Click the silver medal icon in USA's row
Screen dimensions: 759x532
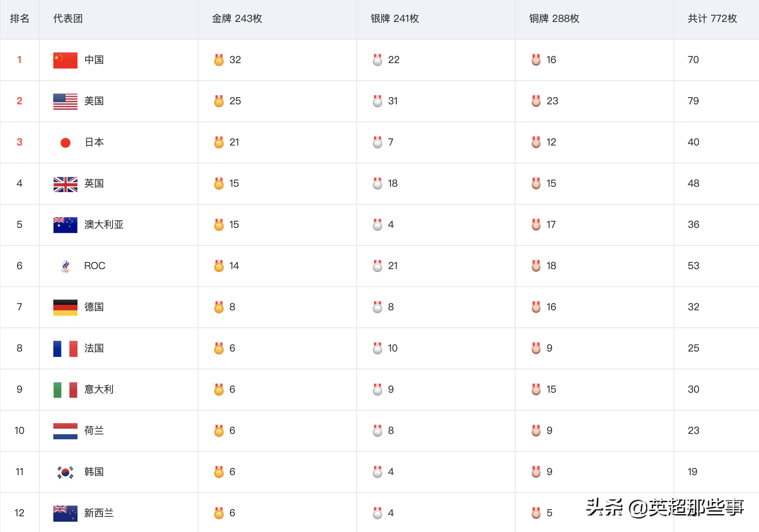[378, 101]
